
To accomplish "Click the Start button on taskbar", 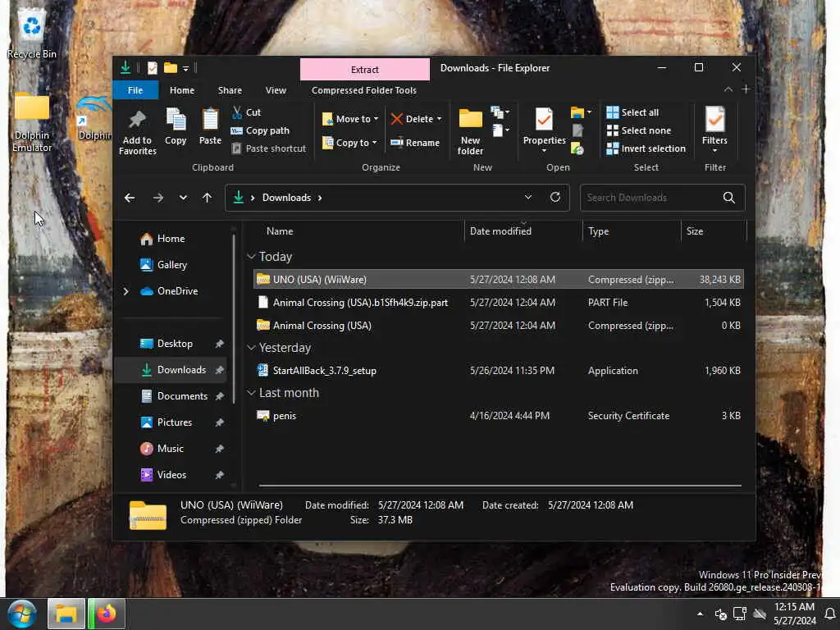I will pyautogui.click(x=22, y=614).
